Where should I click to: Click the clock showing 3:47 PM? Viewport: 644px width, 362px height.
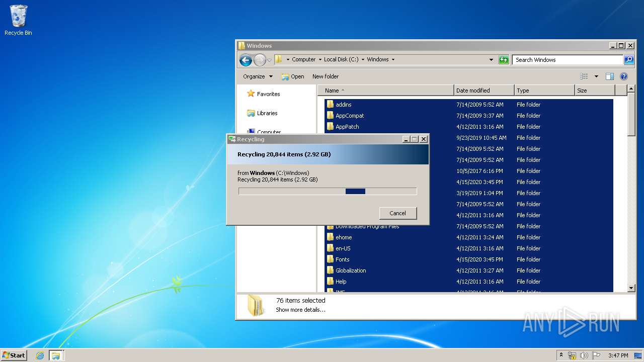click(618, 355)
